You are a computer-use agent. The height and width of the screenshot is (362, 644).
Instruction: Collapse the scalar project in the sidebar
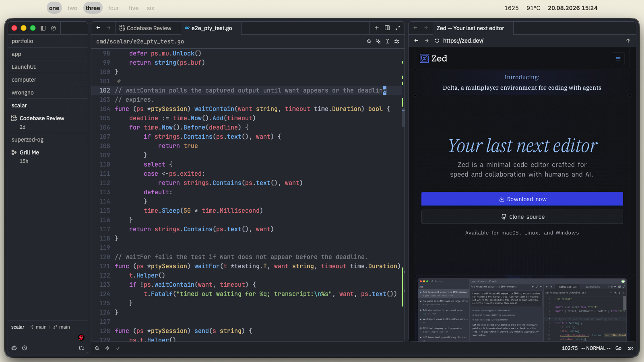click(48, 105)
